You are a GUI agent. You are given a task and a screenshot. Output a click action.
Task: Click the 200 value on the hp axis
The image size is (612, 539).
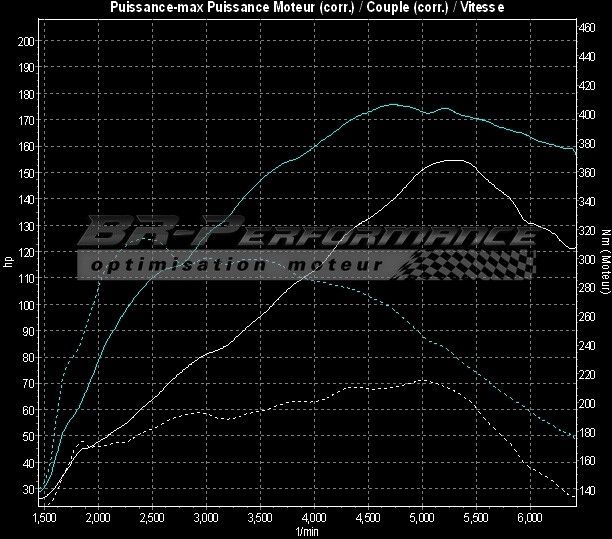click(26, 41)
